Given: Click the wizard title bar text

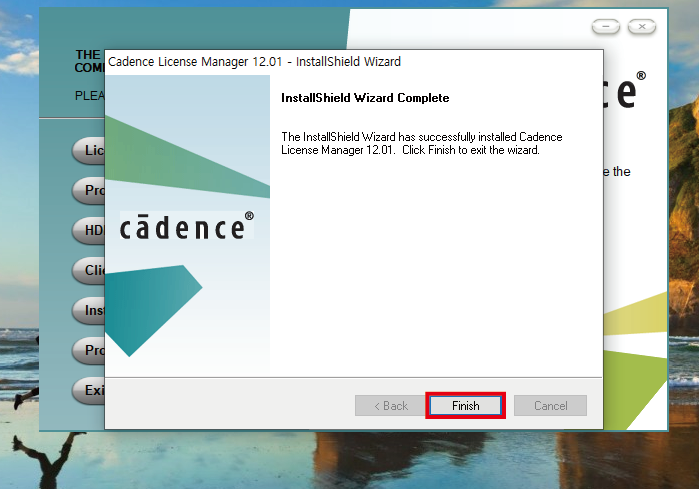Looking at the screenshot, I should point(254,62).
